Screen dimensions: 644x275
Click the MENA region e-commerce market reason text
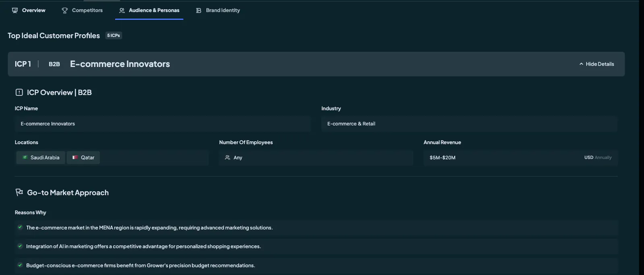(x=149, y=228)
